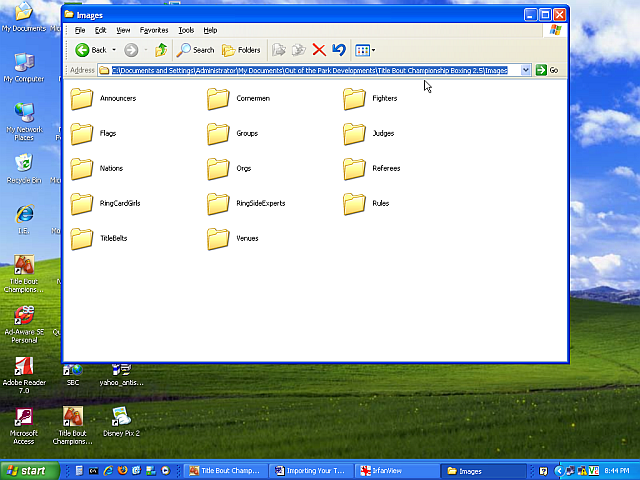Image resolution: width=640 pixels, height=480 pixels.
Task: Select the Referees folder
Action: 372,169
